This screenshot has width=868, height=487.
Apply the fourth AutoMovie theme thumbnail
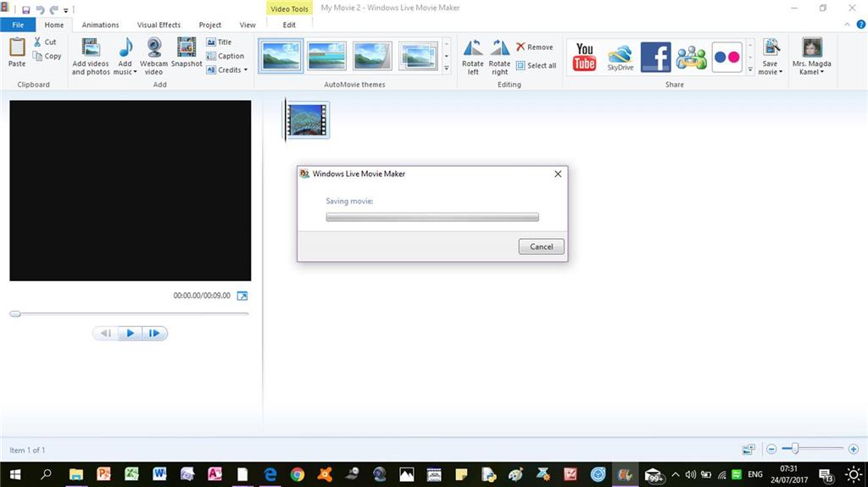pos(418,56)
